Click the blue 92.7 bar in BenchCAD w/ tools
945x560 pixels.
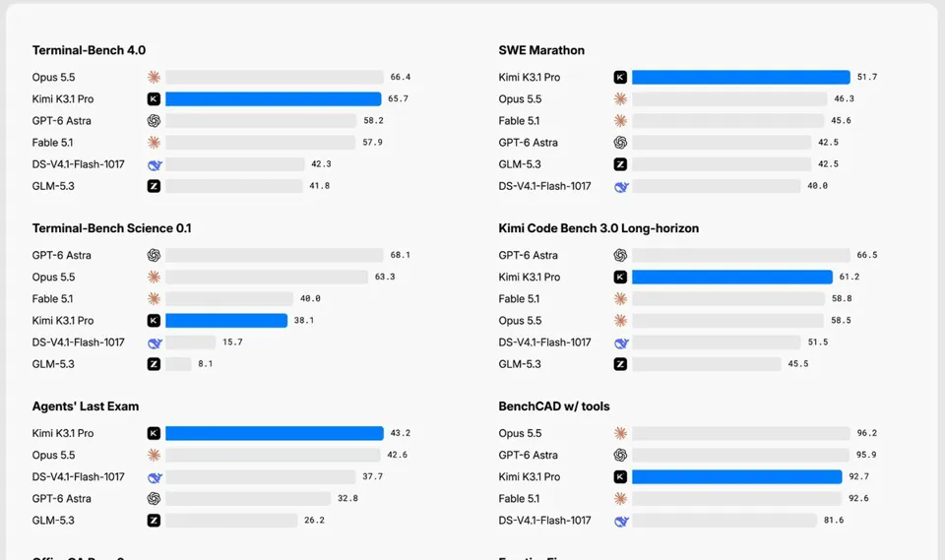[x=736, y=476]
